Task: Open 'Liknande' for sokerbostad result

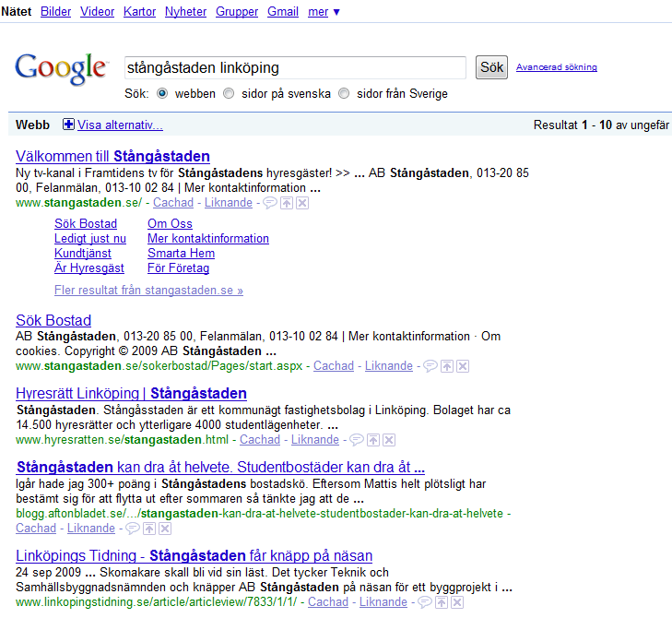Action: coord(389,366)
